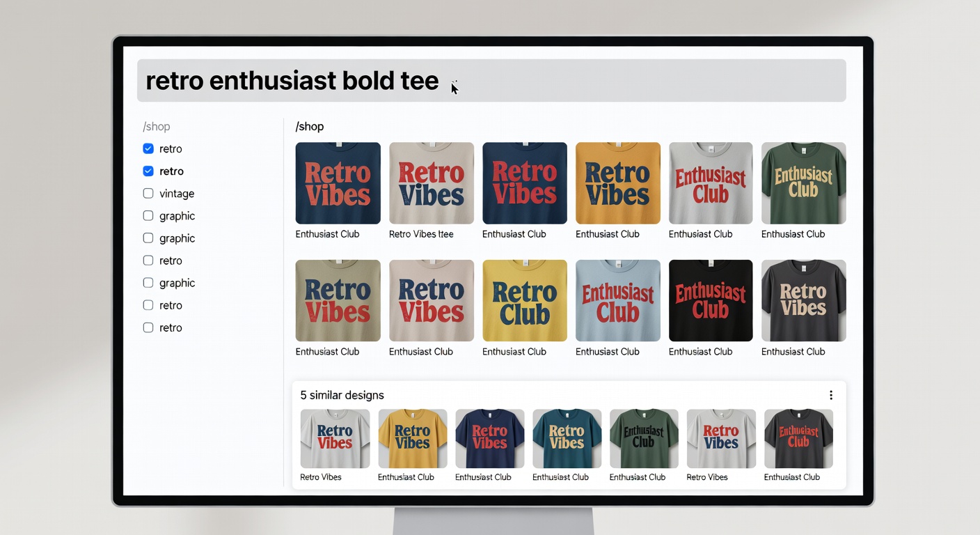Image resolution: width=980 pixels, height=535 pixels.
Task: Check the retro filter second from bottom
Action: click(x=148, y=304)
